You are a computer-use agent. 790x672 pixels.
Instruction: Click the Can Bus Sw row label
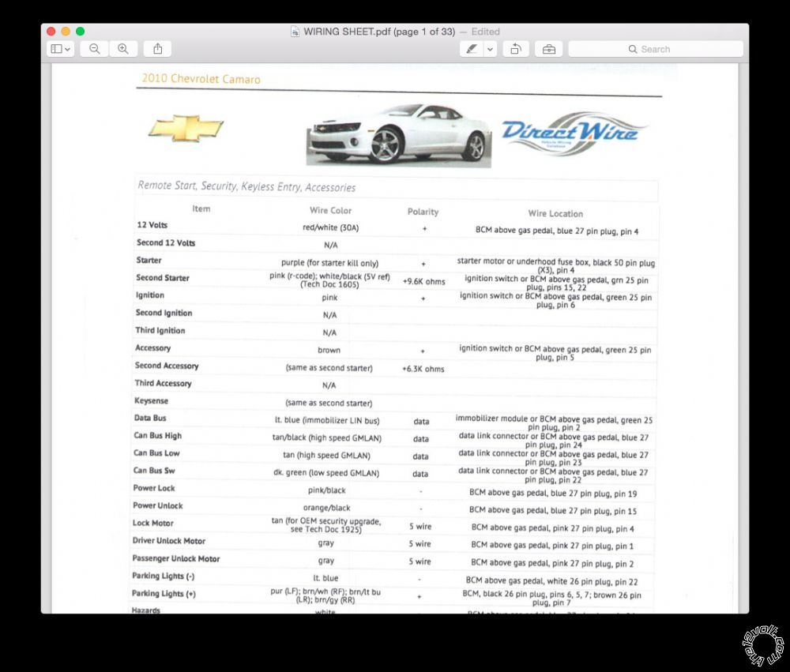coord(154,471)
